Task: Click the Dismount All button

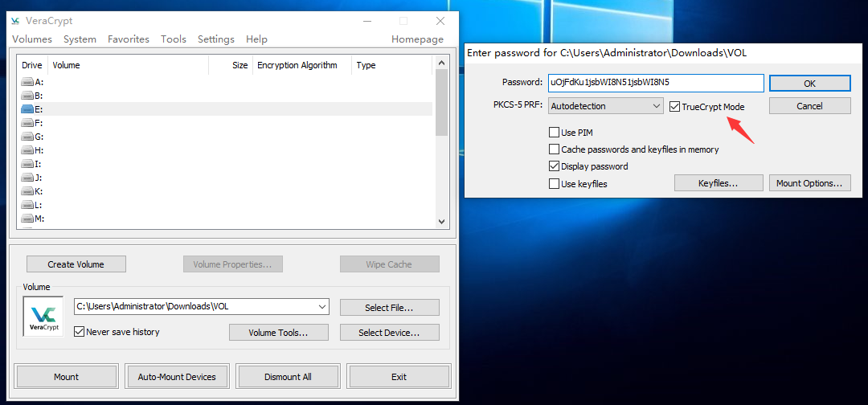Action: (288, 377)
